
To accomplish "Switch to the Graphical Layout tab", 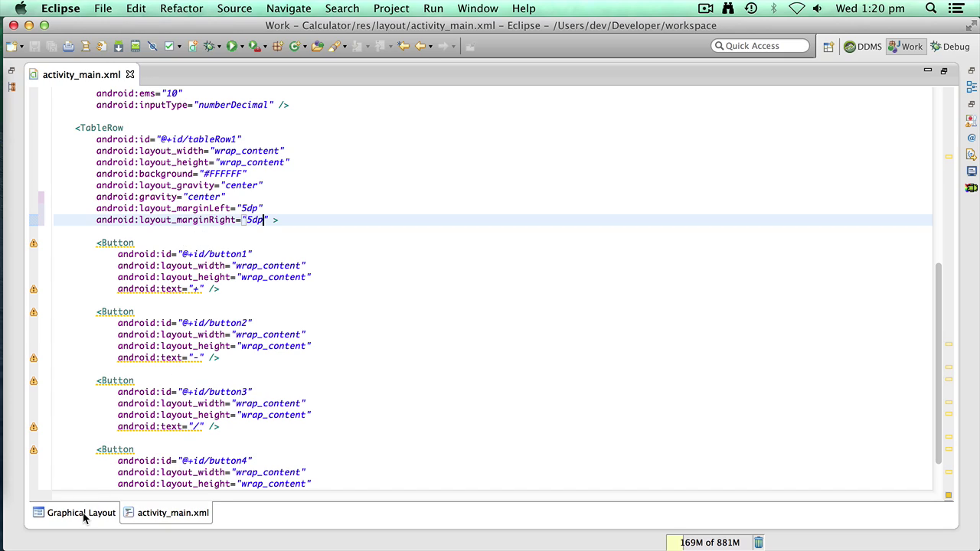I will click(74, 513).
